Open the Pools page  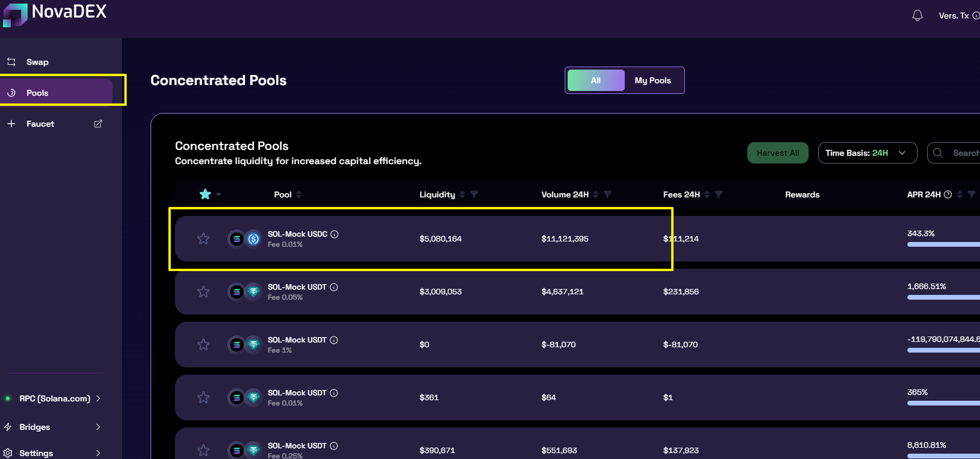pyautogui.click(x=56, y=93)
